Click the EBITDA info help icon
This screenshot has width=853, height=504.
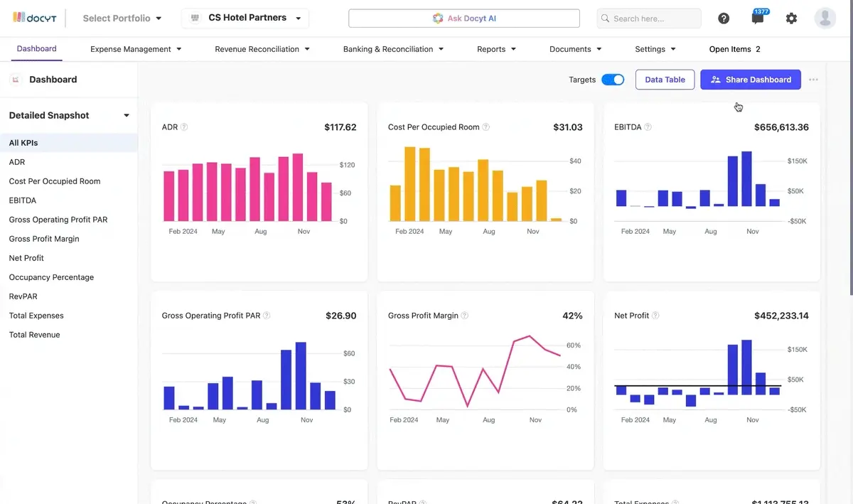coord(648,127)
